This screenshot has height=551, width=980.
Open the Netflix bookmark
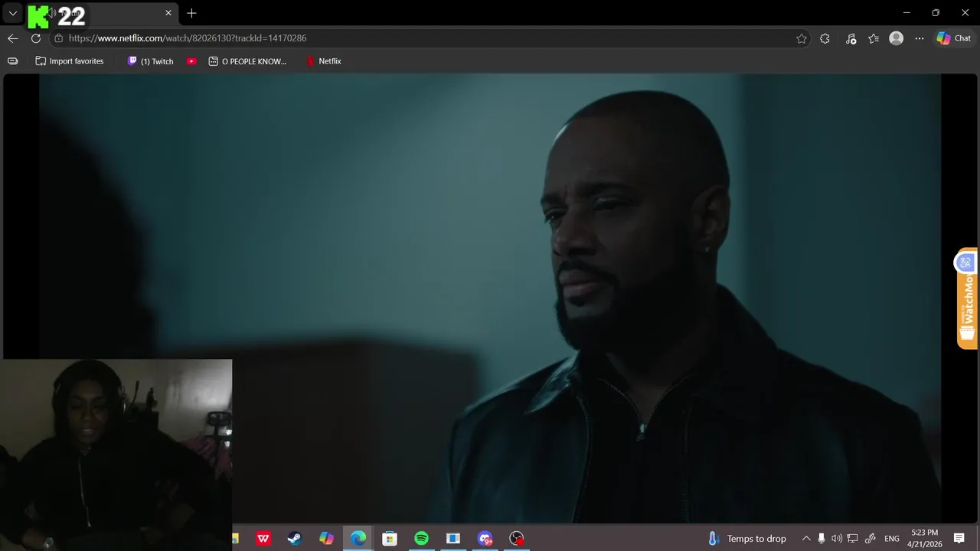[324, 61]
